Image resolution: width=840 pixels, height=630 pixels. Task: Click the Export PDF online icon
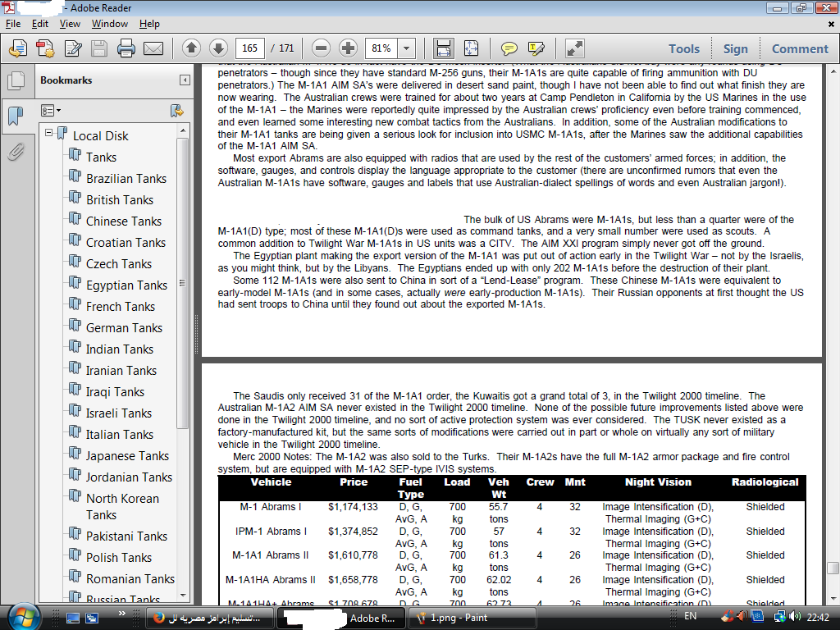point(45,48)
